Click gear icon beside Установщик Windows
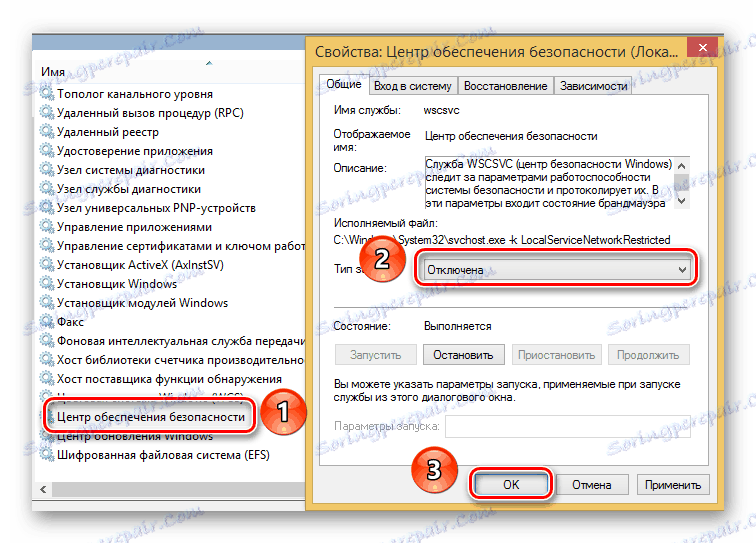 point(47,284)
